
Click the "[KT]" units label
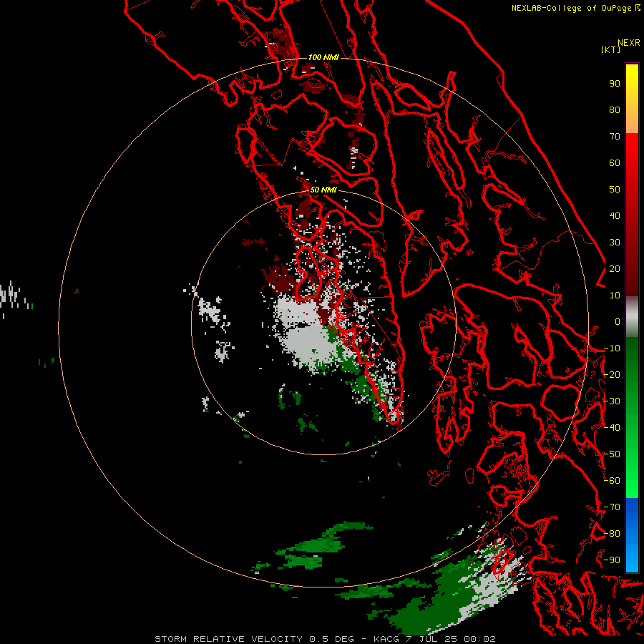[610, 49]
